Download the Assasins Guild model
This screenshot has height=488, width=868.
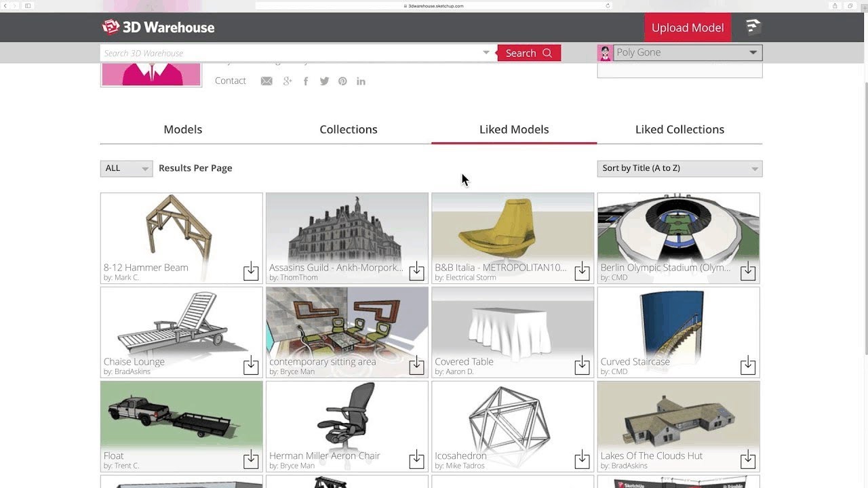click(416, 271)
